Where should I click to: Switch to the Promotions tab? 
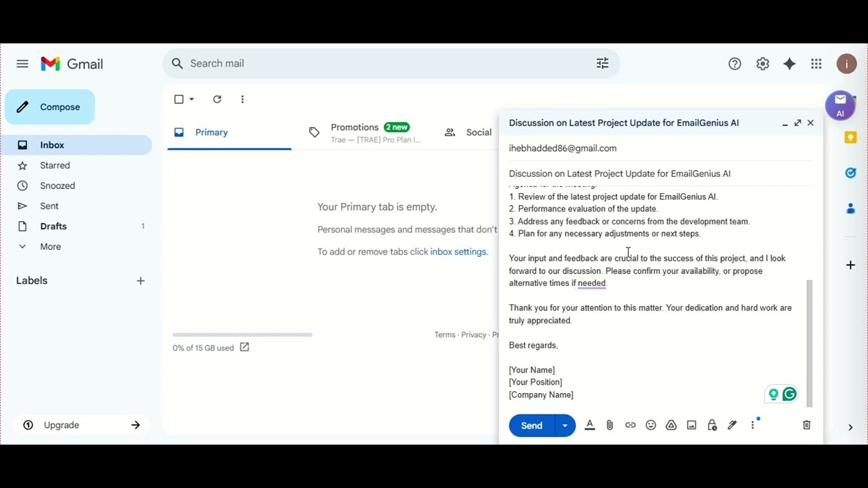355,127
